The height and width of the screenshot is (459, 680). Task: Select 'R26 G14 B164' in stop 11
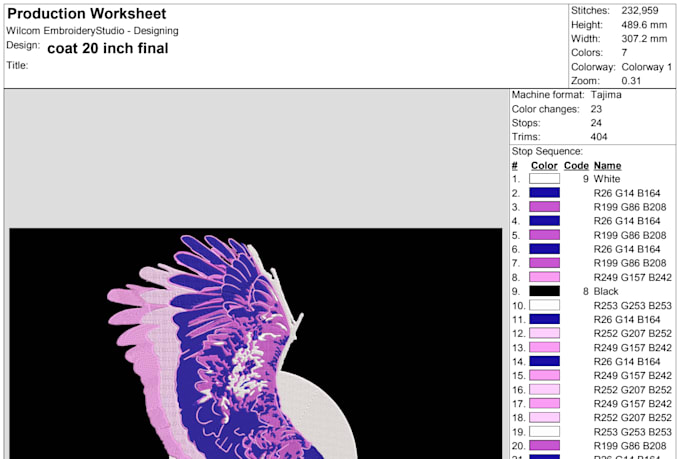[x=627, y=319]
